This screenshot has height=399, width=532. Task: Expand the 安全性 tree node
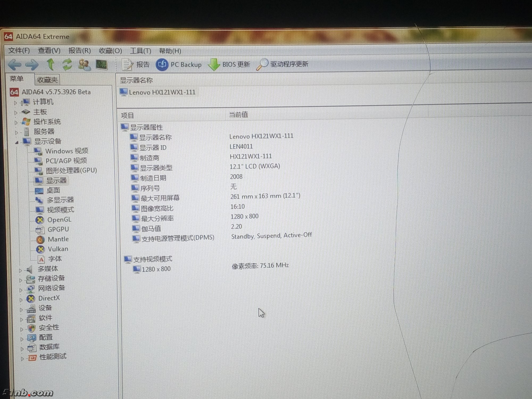(x=22, y=329)
